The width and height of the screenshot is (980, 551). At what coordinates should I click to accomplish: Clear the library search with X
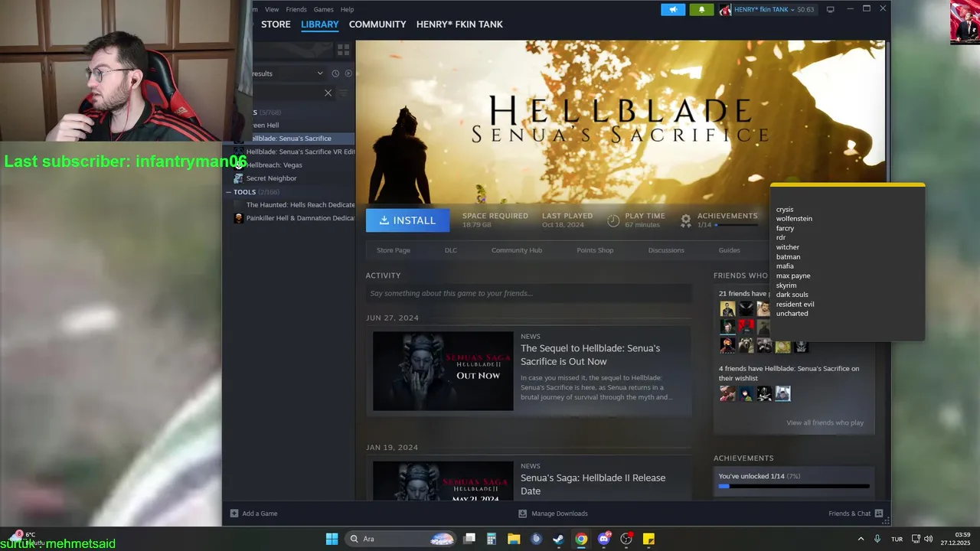[328, 93]
